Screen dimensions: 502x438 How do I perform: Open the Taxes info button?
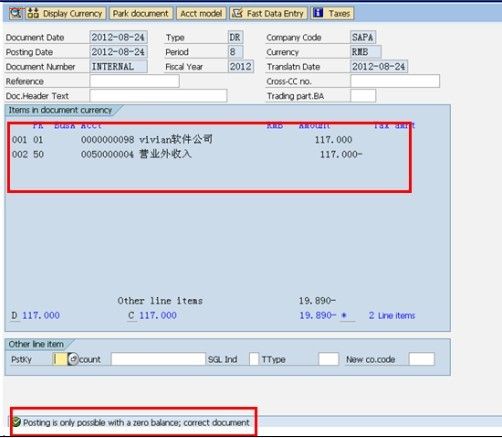pos(332,14)
